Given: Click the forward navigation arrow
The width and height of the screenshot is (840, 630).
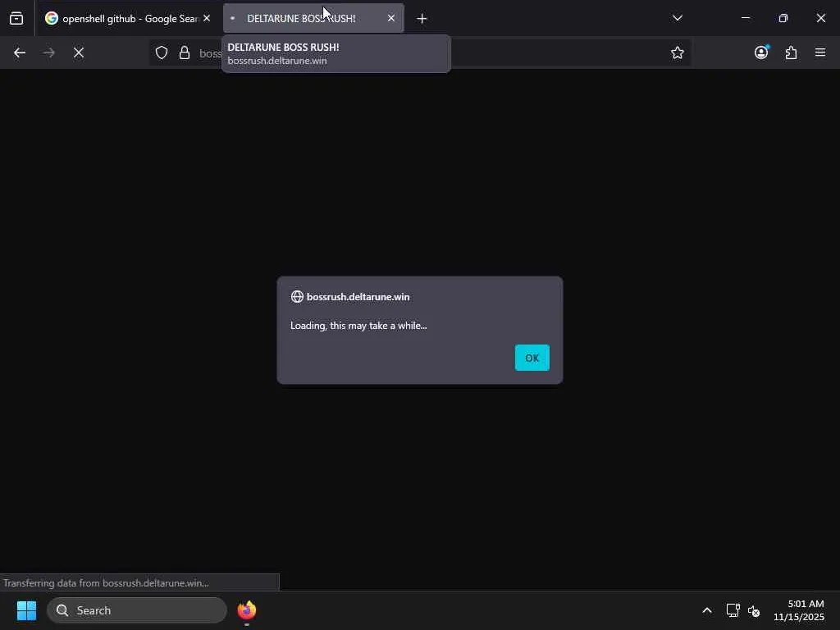Looking at the screenshot, I should 49,52.
